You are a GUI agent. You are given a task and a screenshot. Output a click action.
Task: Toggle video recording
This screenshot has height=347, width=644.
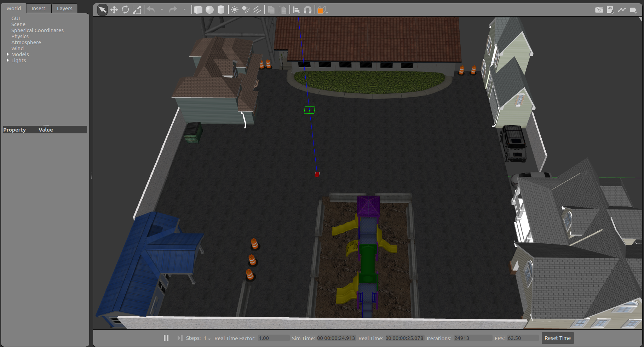633,10
